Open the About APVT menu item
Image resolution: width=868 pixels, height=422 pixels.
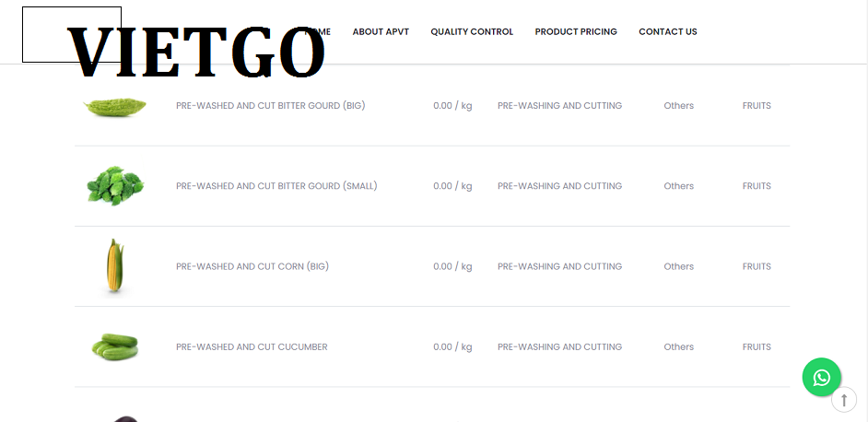(x=381, y=31)
